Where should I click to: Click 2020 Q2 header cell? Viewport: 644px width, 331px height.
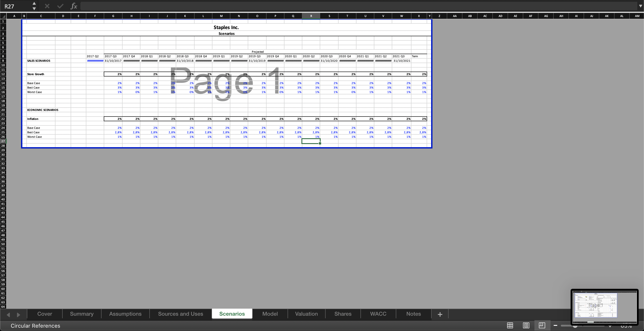click(x=311, y=56)
